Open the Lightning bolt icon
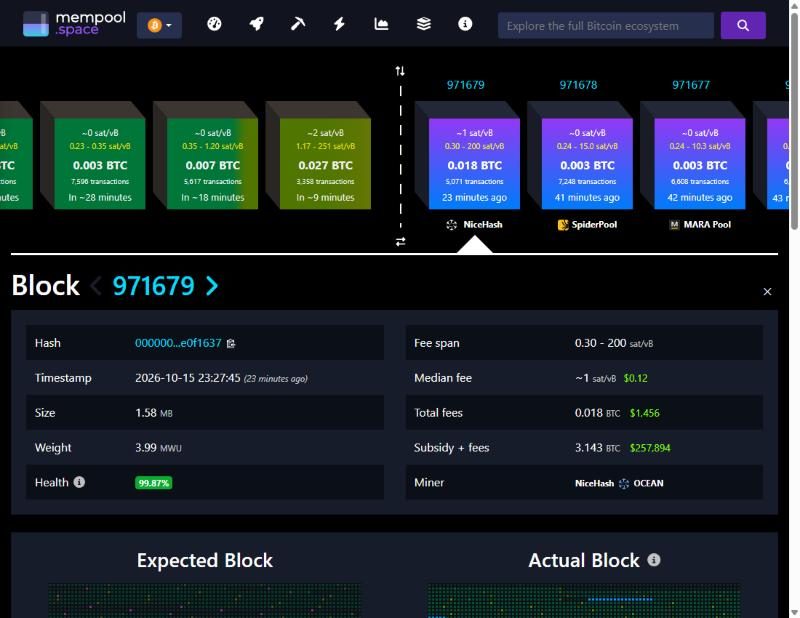 pyautogui.click(x=339, y=24)
